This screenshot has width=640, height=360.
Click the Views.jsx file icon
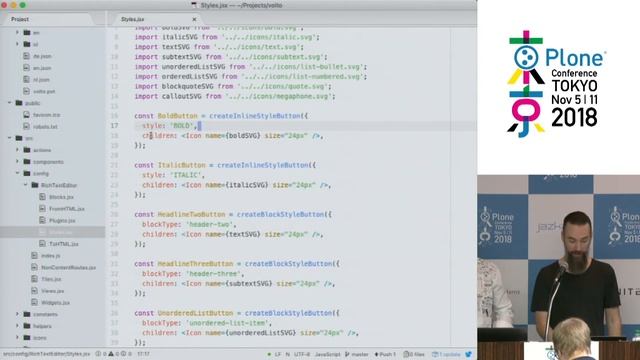pyautogui.click(x=35, y=291)
